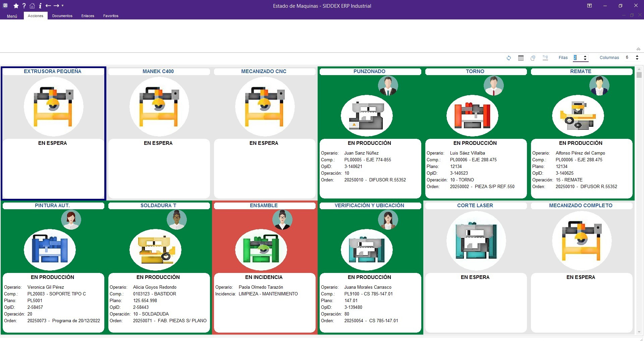
Task: Increase the Filas row count stepper
Action: (585, 56)
